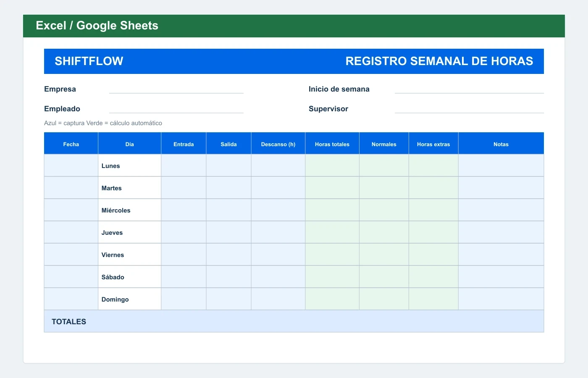Select the Salida cell for Sábado
Viewport: 588px width, 378px height.
(228, 277)
